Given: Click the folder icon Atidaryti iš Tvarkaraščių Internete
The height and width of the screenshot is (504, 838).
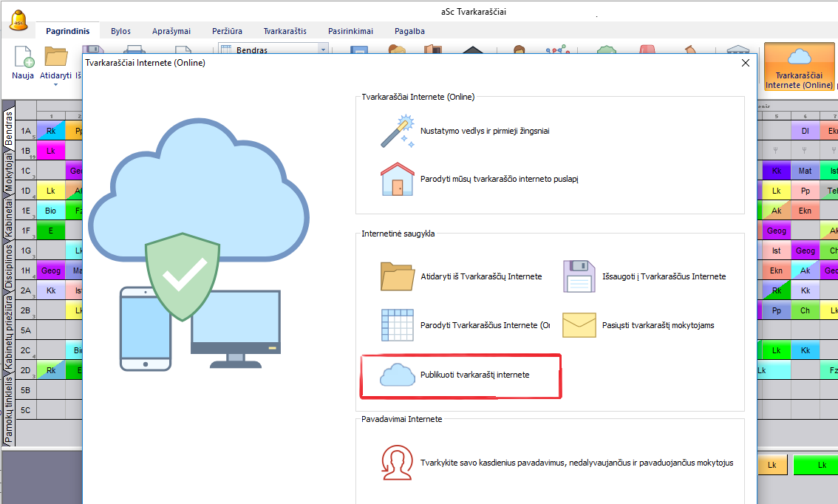Looking at the screenshot, I should [397, 276].
